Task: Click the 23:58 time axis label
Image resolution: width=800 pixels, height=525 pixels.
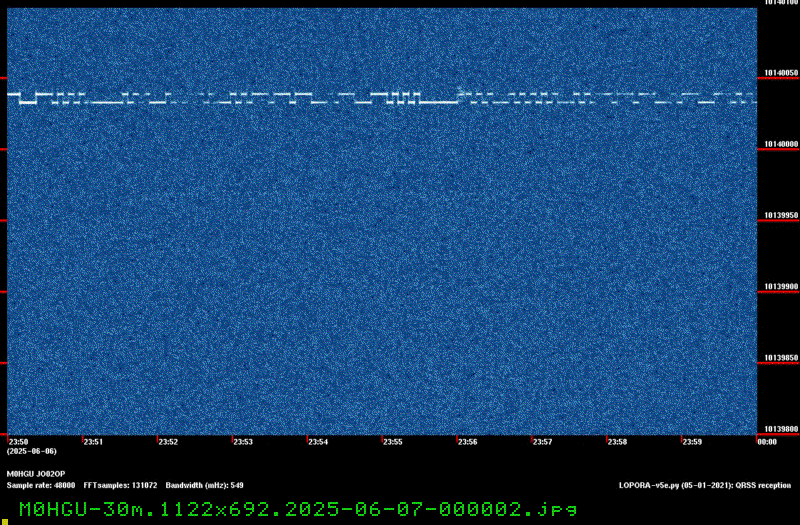Action: (x=617, y=442)
